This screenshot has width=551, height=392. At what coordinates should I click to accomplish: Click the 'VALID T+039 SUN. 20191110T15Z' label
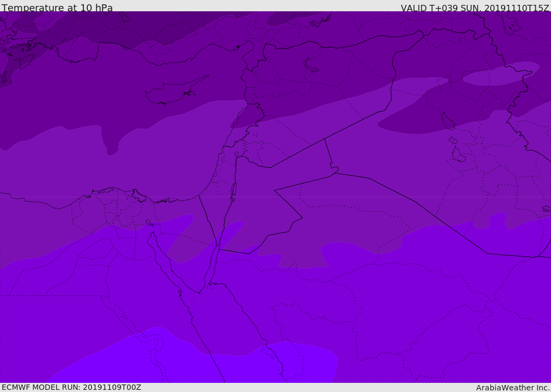pyautogui.click(x=475, y=8)
